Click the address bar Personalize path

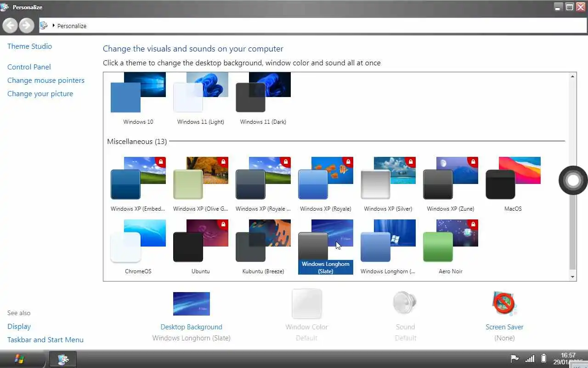point(72,26)
